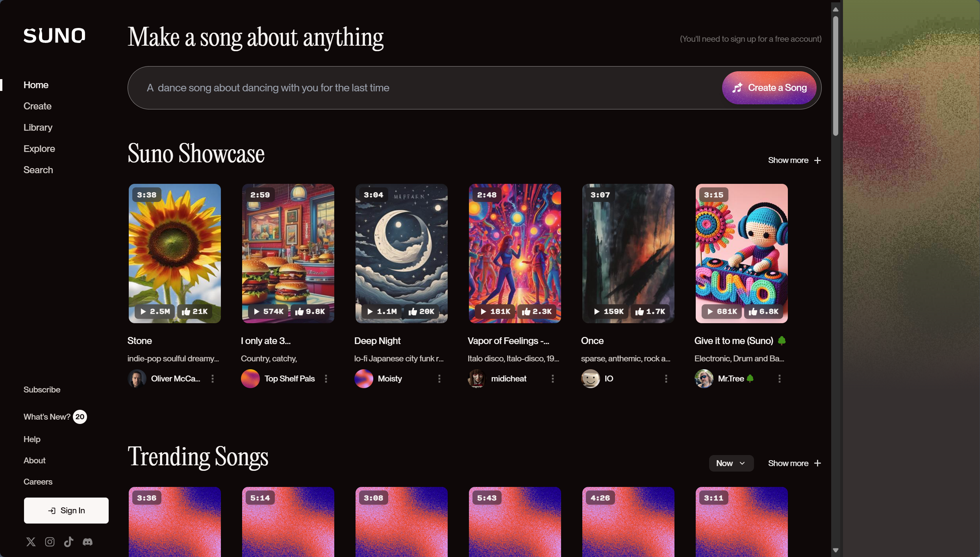Expand Show more for Trending Songs
The height and width of the screenshot is (557, 980).
[x=795, y=463]
